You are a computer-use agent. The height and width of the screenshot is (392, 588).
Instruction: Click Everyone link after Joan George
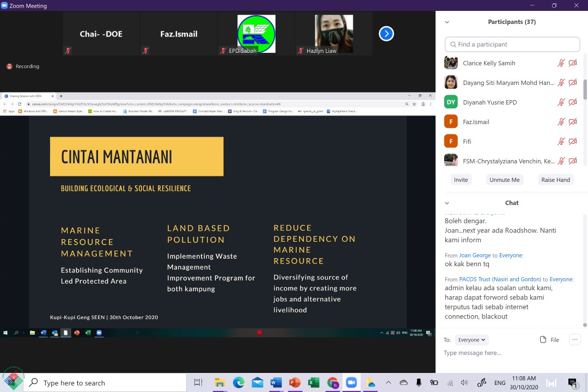[511, 255]
